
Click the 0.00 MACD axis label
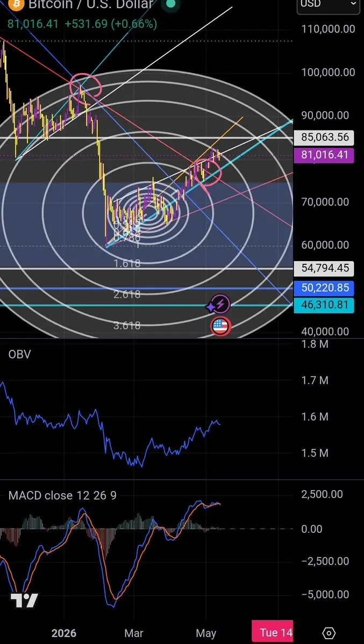click(x=312, y=529)
